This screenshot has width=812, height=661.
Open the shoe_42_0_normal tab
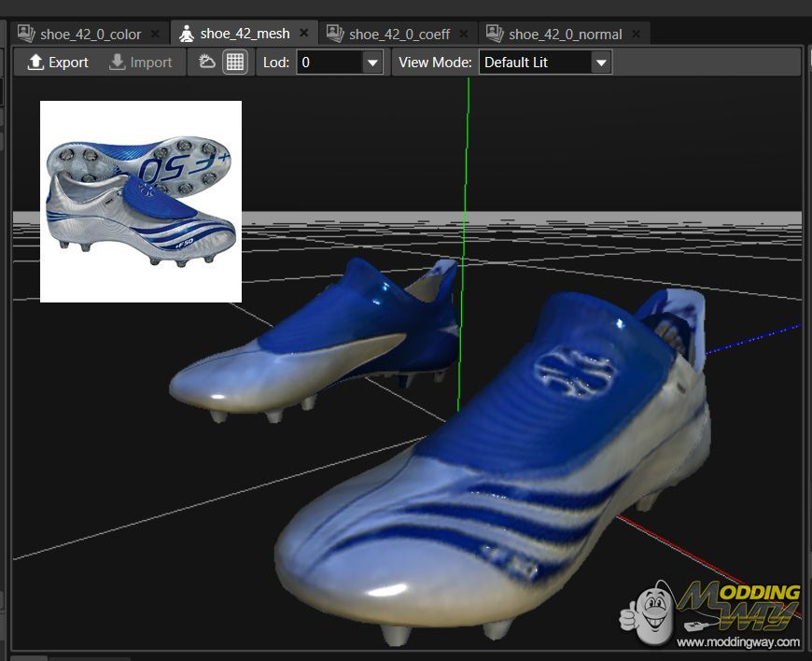565,34
